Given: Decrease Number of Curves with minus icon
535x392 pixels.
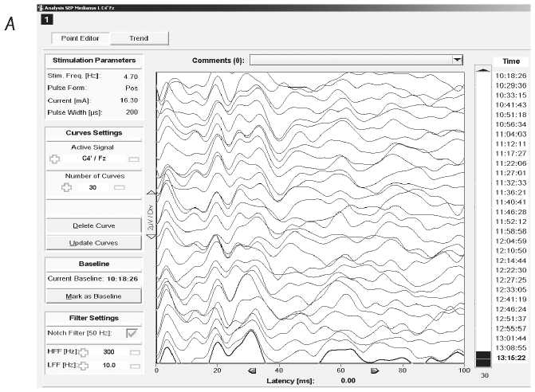Looking at the screenshot, I should [x=120, y=187].
